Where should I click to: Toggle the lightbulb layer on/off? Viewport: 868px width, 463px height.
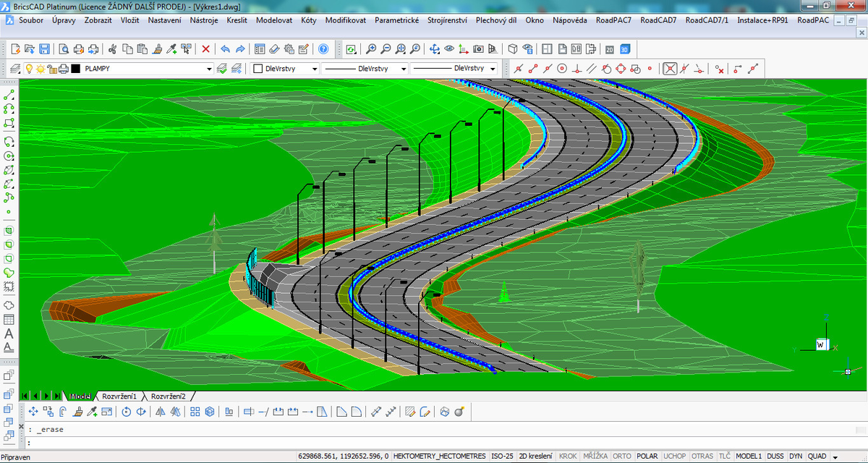(x=30, y=69)
